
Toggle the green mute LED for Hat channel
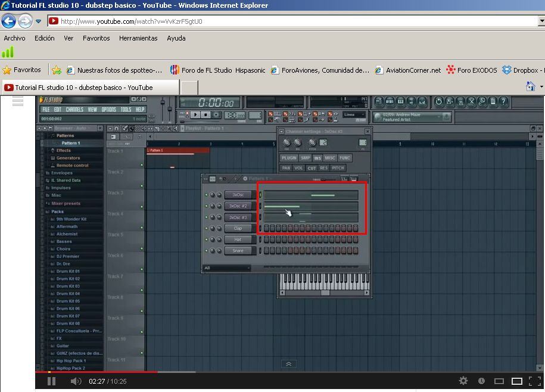[207, 240]
